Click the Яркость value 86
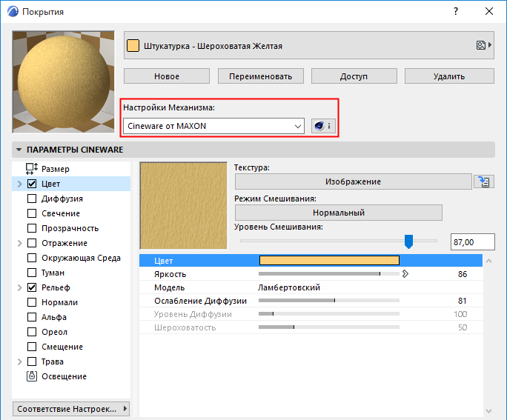The width and height of the screenshot is (507, 420). [463, 274]
